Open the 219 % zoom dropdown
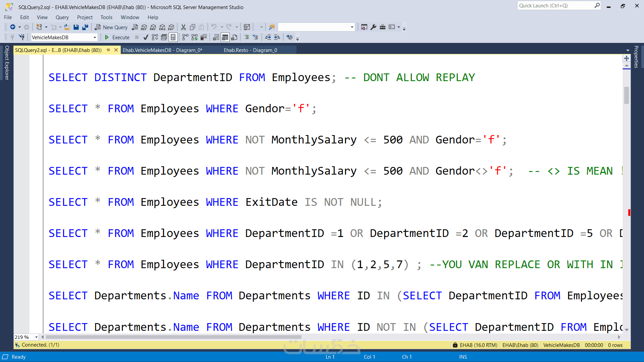This screenshot has width=644, height=362. point(36,337)
